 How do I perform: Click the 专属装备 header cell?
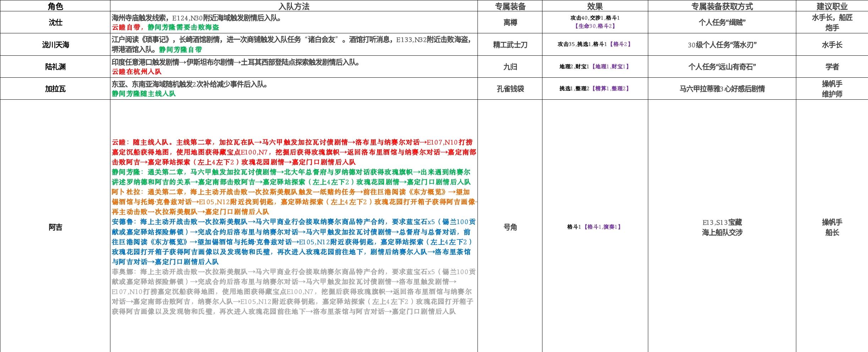click(x=510, y=6)
